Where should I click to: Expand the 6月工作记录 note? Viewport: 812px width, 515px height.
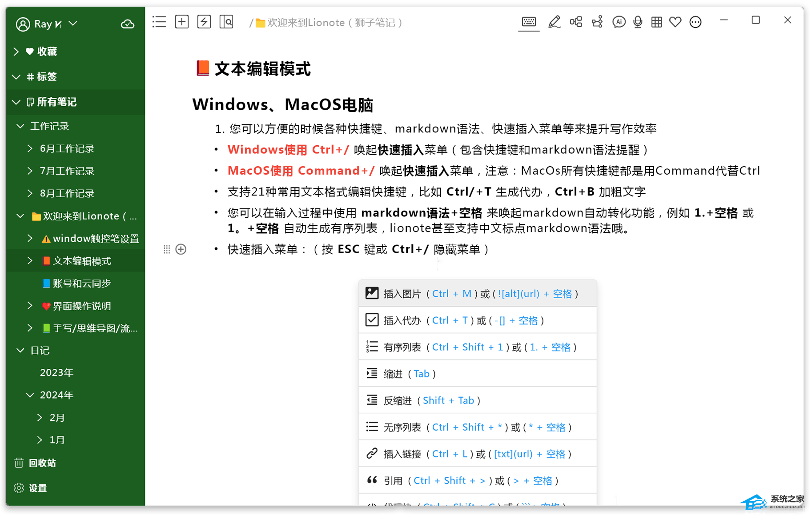[x=30, y=148]
